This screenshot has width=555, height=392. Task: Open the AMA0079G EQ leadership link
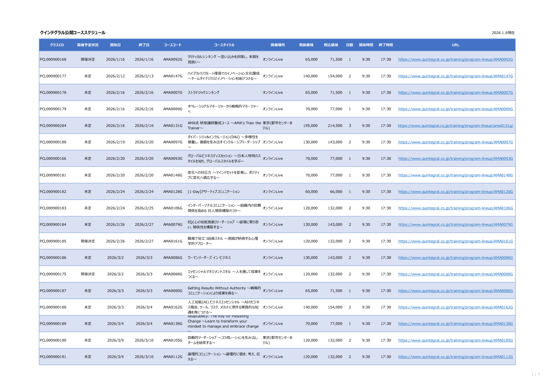tap(455, 224)
